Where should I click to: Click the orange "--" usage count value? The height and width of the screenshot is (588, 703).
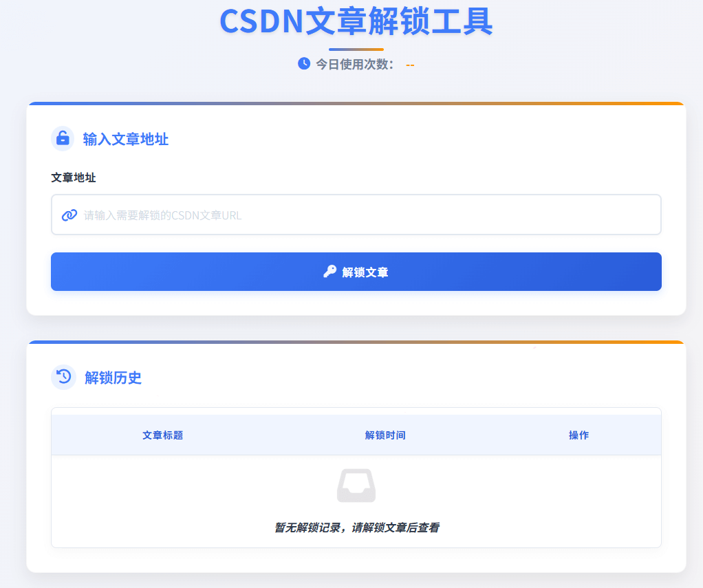[410, 65]
